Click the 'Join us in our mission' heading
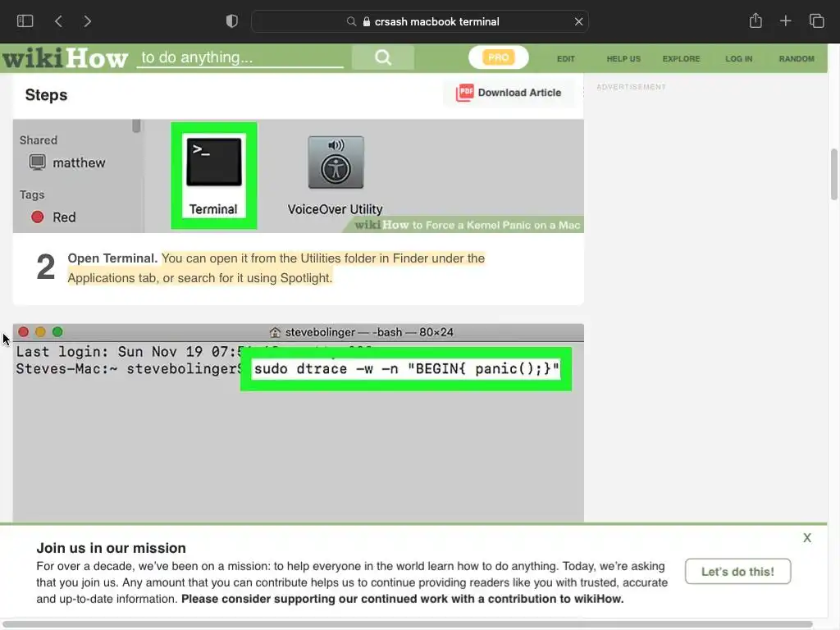 (x=111, y=548)
